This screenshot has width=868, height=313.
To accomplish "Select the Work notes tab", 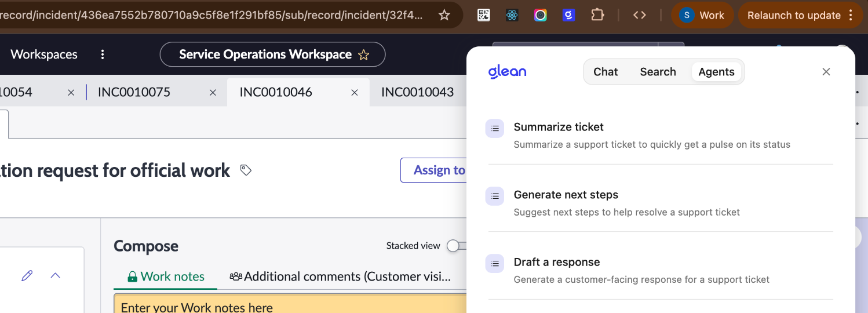I will 166,276.
